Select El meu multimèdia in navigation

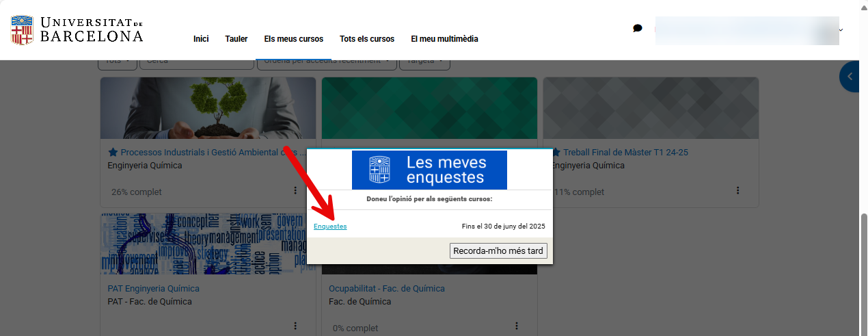click(x=444, y=39)
